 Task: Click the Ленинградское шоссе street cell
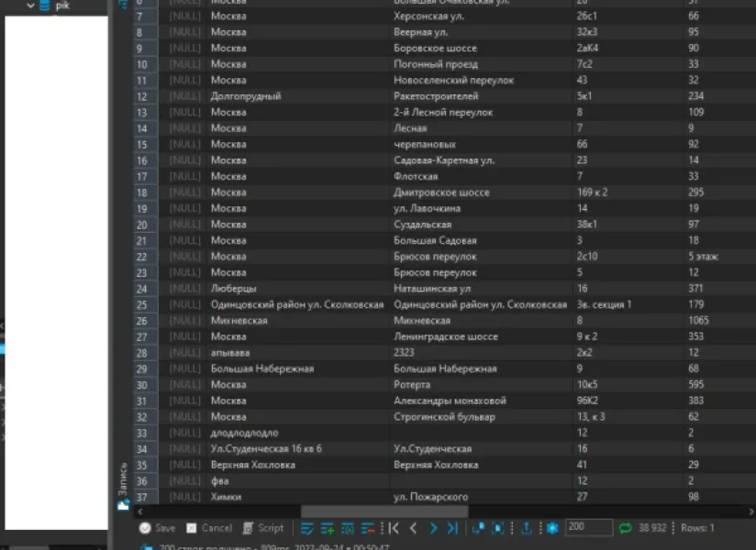pyautogui.click(x=481, y=336)
